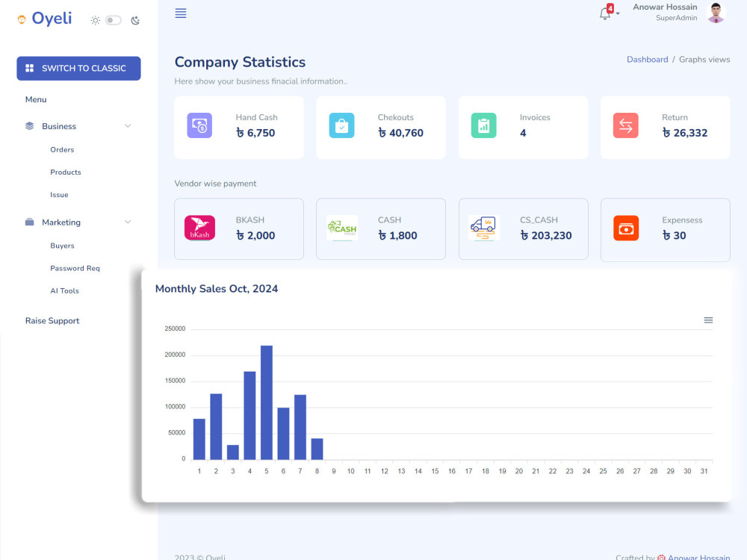The width and height of the screenshot is (747, 560).
Task: Click the Marketing briefcase icon
Action: pos(30,222)
